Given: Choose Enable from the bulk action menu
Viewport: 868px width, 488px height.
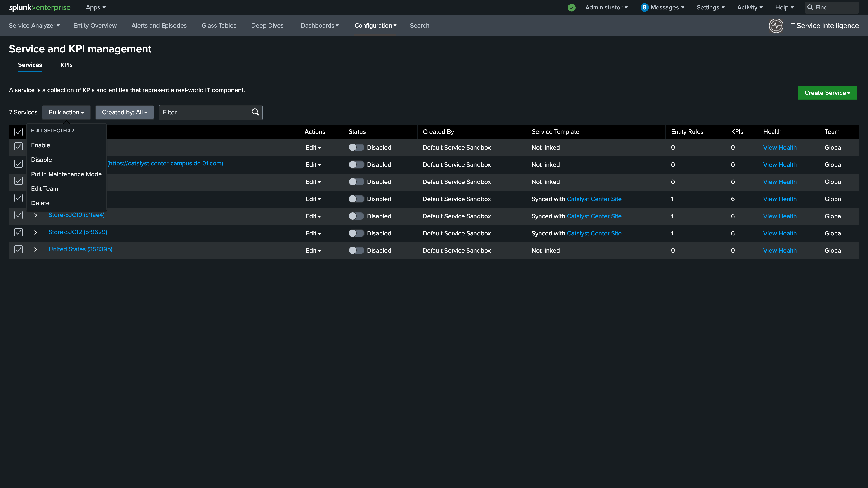Looking at the screenshot, I should tap(66, 145).
